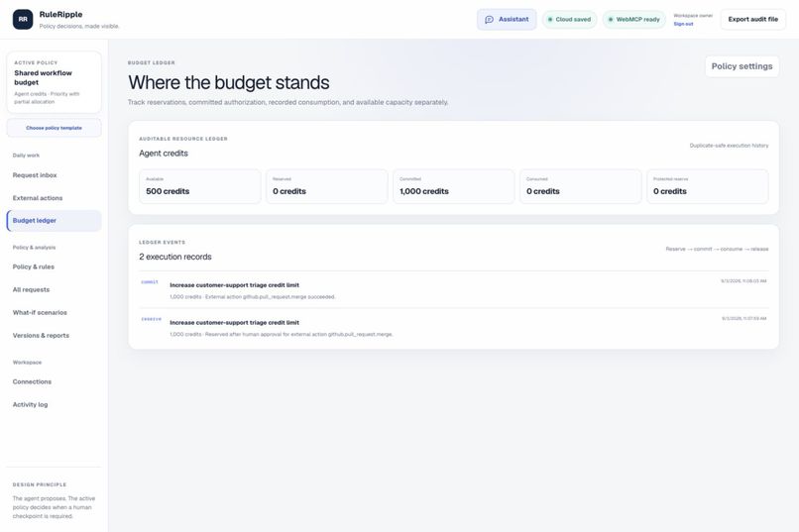Open Policy & rules page
Image resolution: width=799 pixels, height=532 pixels.
tap(54, 266)
